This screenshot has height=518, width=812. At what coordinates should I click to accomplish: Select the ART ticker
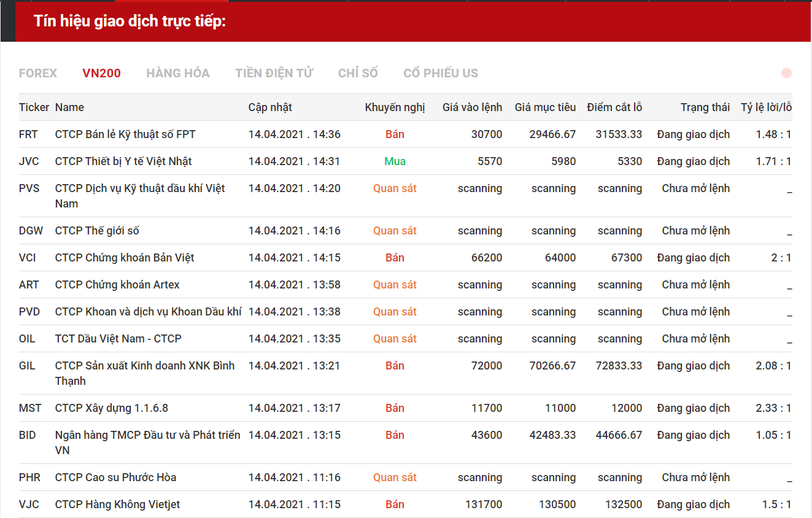[29, 285]
